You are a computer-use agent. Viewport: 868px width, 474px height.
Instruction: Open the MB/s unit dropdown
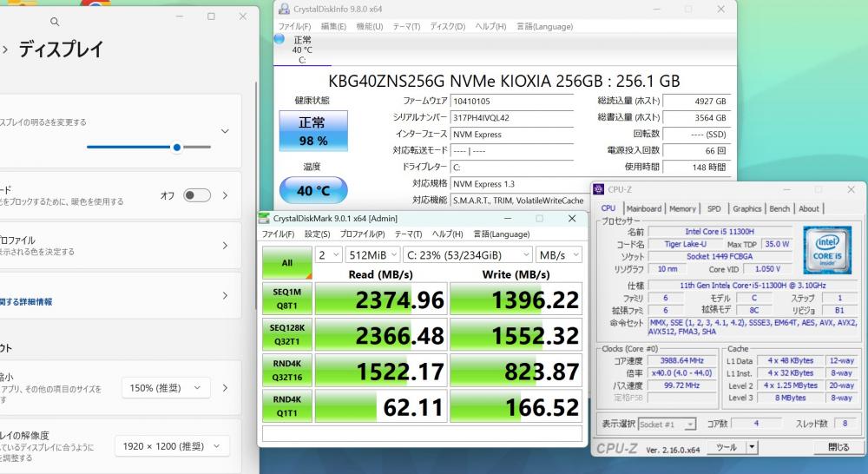click(558, 254)
